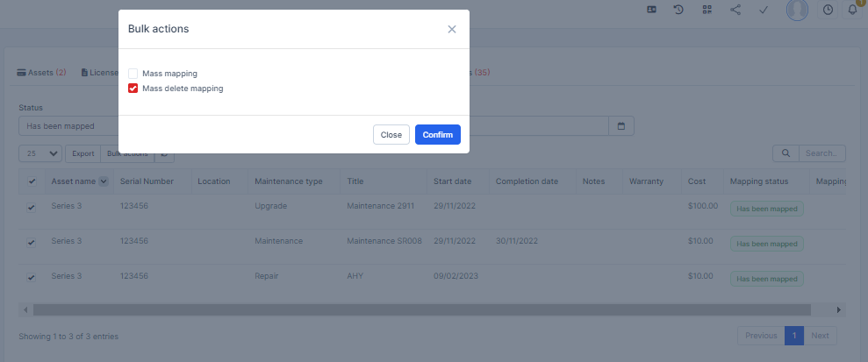
Task: Open the user avatar profile menu
Action: pyautogui.click(x=797, y=10)
